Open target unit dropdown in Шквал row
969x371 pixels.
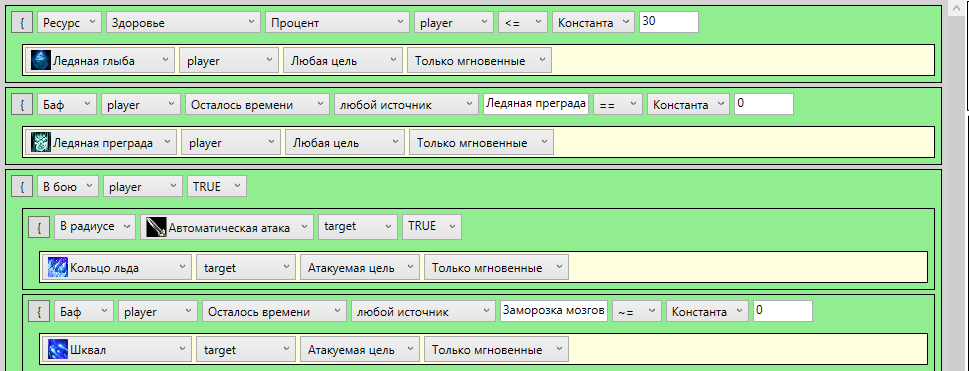pyautogui.click(x=246, y=349)
